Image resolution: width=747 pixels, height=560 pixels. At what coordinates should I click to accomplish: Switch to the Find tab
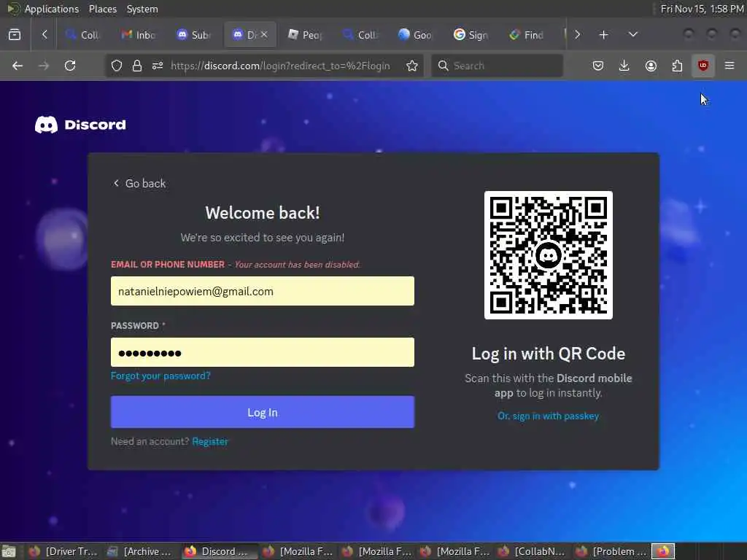(527, 35)
